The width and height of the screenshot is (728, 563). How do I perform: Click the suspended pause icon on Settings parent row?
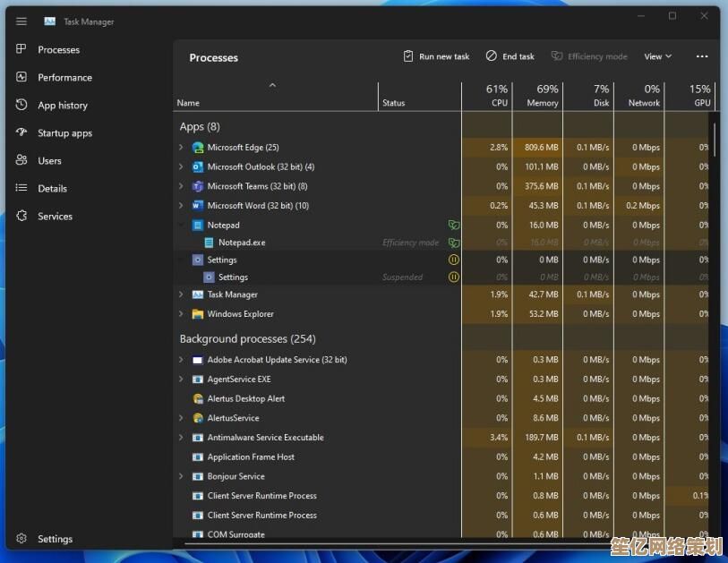pyautogui.click(x=454, y=260)
